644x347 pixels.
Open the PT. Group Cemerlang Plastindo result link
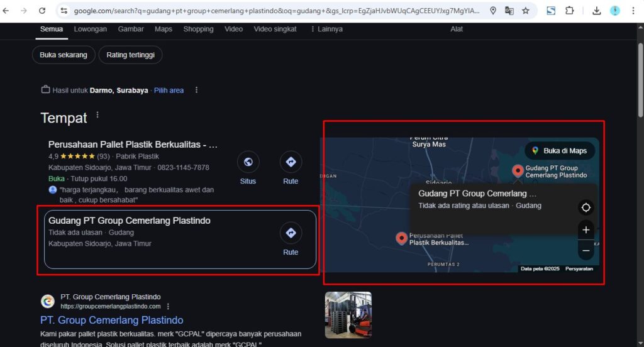(x=112, y=321)
